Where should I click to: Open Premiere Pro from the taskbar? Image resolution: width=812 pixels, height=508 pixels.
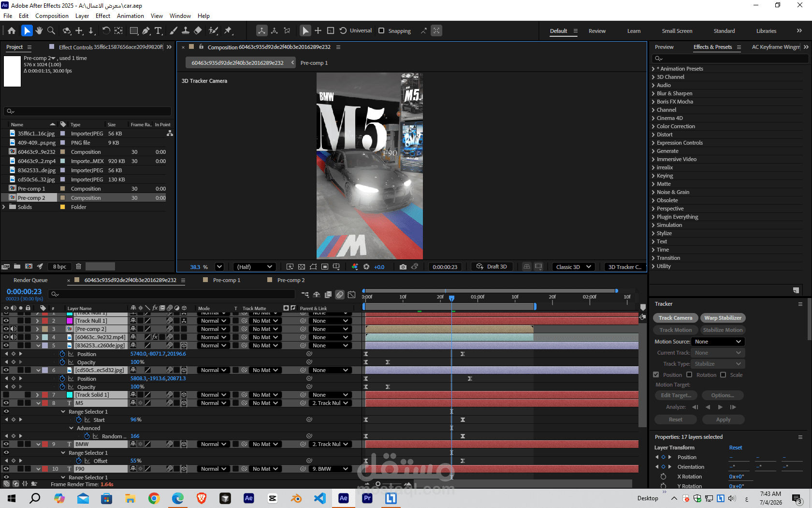coord(367,498)
